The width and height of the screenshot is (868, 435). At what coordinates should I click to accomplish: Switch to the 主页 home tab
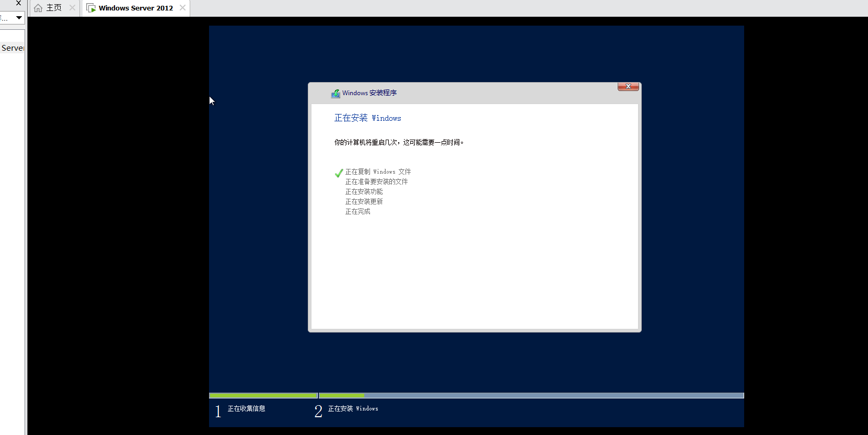click(x=54, y=8)
